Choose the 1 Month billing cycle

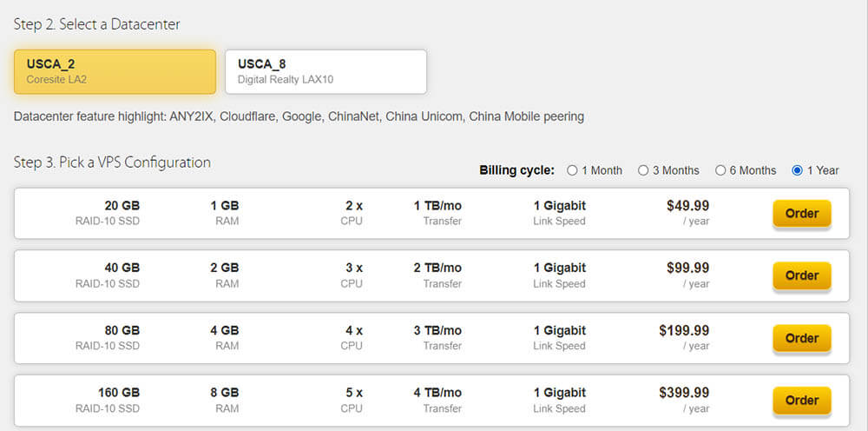[x=573, y=170]
